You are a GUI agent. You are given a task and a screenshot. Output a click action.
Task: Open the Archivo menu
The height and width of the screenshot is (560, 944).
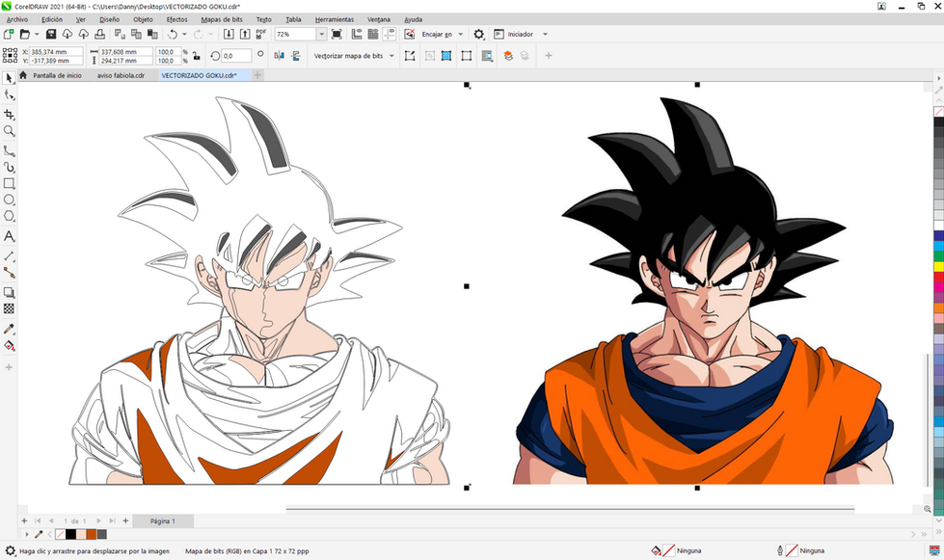16,19
